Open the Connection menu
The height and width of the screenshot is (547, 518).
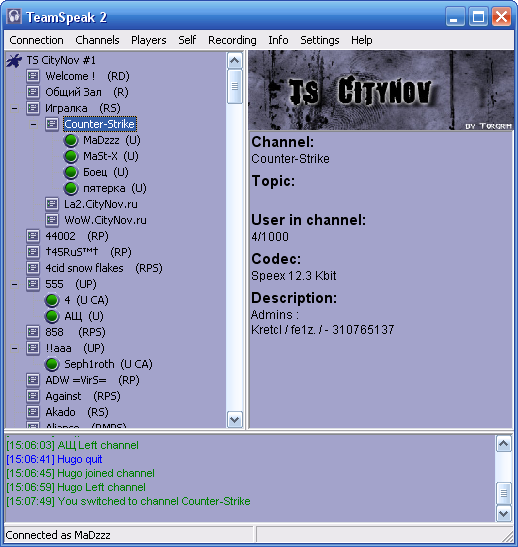(x=36, y=40)
